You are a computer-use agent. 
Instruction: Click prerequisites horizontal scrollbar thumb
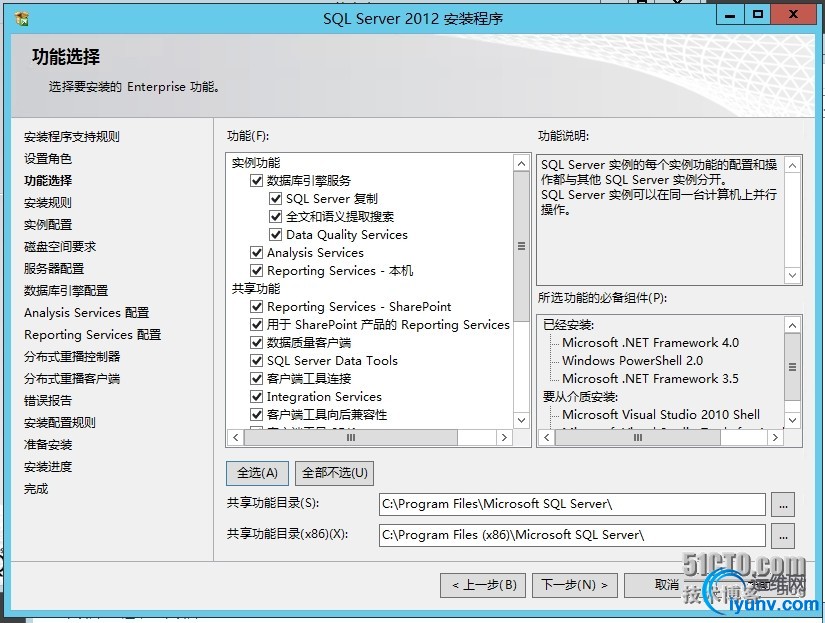[x=638, y=437]
